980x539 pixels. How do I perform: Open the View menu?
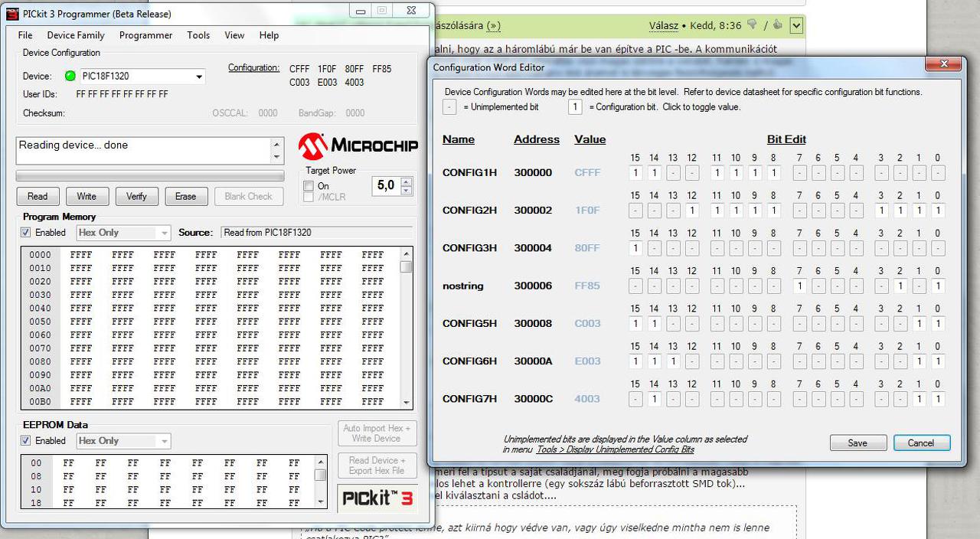[234, 35]
